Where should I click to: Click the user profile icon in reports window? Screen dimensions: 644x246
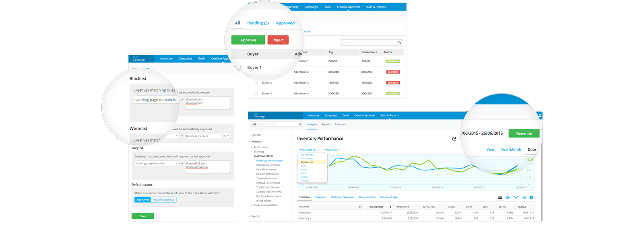(x=540, y=115)
